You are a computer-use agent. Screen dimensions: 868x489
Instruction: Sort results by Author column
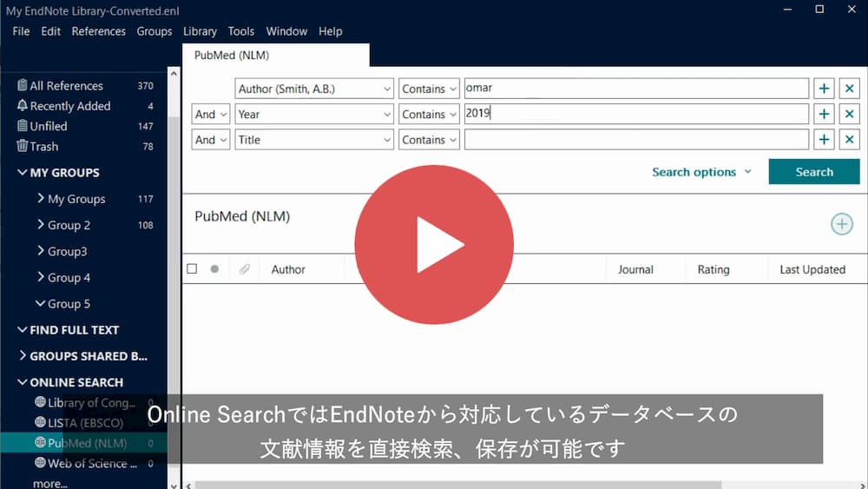coord(288,269)
